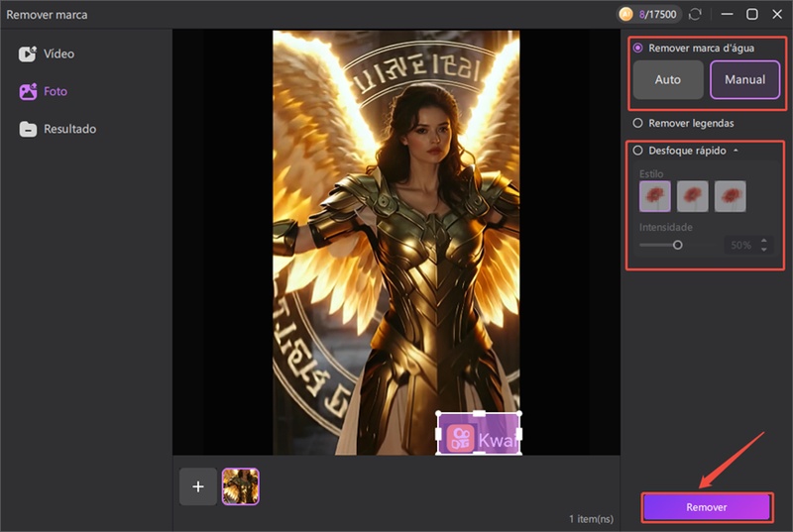This screenshot has height=532, width=793.
Task: Open the Resultado folder section
Action: [x=57, y=129]
